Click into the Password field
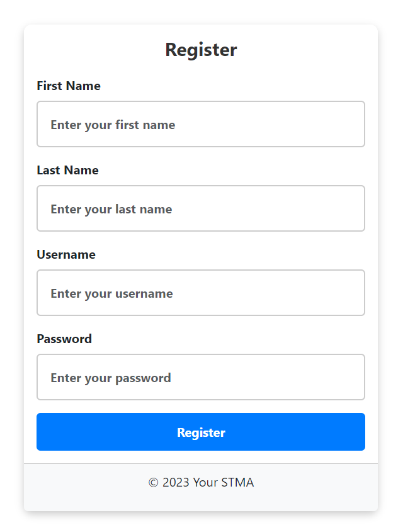420x530 pixels. click(200, 377)
